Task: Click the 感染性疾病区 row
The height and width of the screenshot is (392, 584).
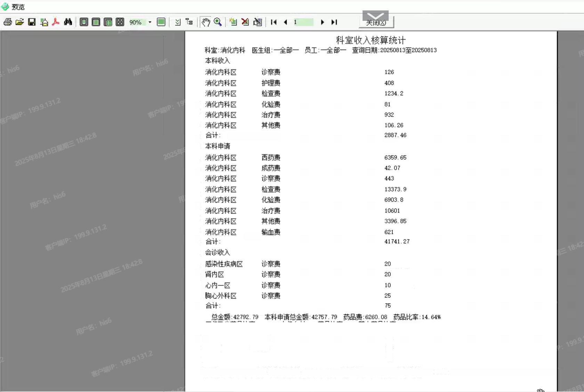Action: (298, 264)
